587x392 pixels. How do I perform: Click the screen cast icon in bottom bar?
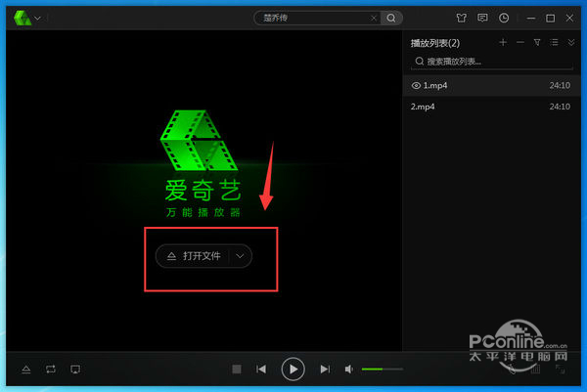point(75,370)
